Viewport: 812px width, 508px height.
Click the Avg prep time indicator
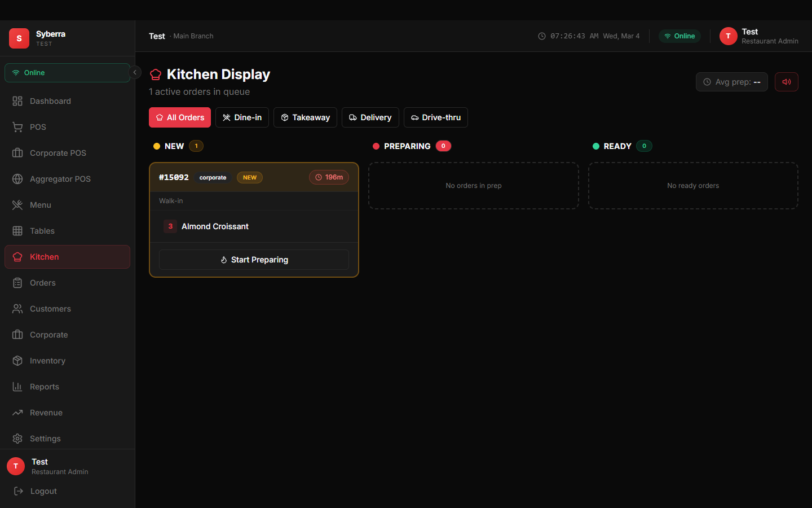[x=731, y=82]
